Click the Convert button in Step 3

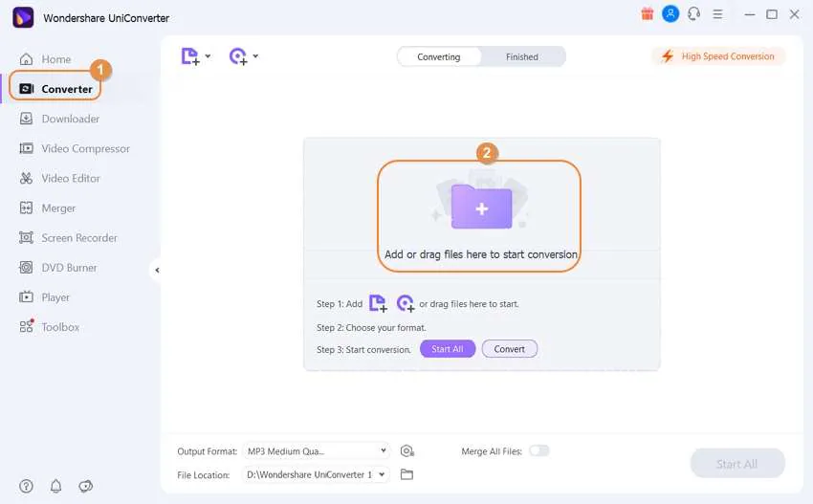[509, 349]
